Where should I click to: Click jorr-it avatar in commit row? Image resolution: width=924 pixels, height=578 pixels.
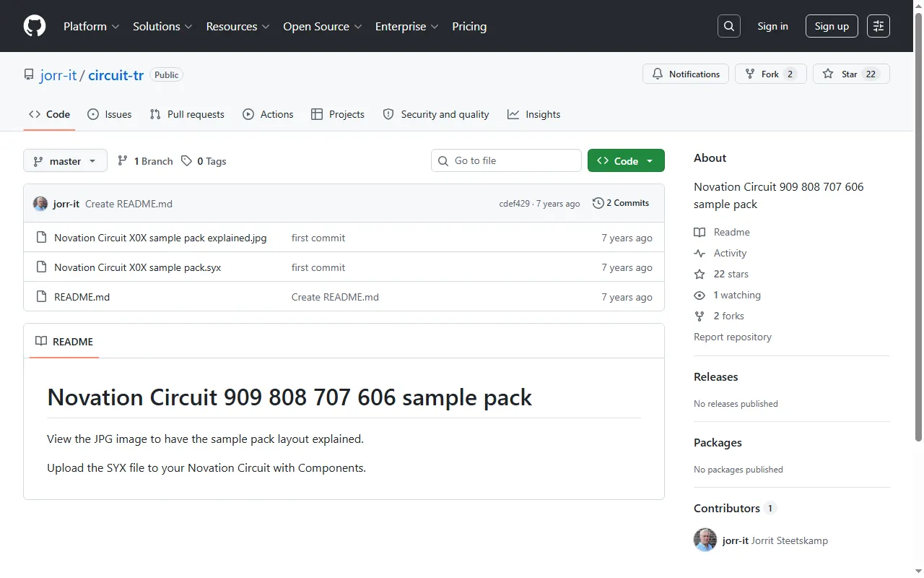coord(40,204)
